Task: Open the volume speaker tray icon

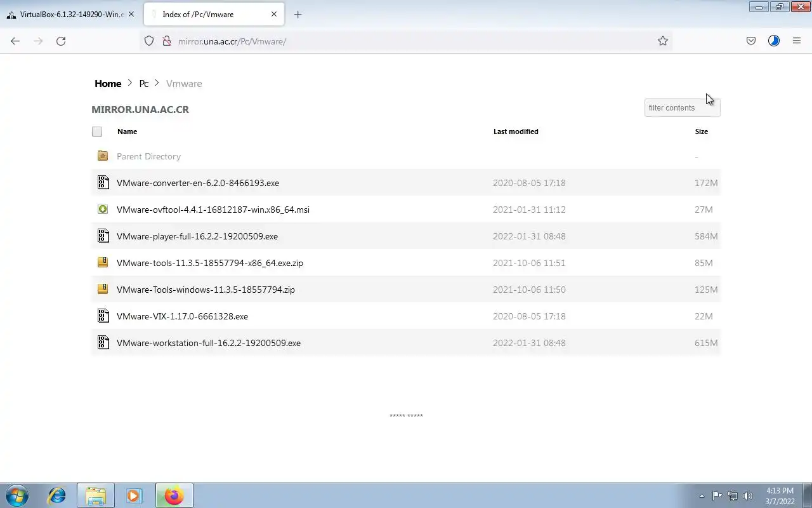Action: pyautogui.click(x=748, y=496)
